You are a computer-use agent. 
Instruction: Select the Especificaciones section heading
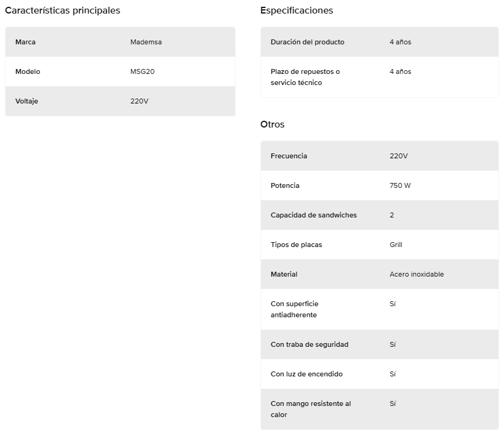point(297,10)
